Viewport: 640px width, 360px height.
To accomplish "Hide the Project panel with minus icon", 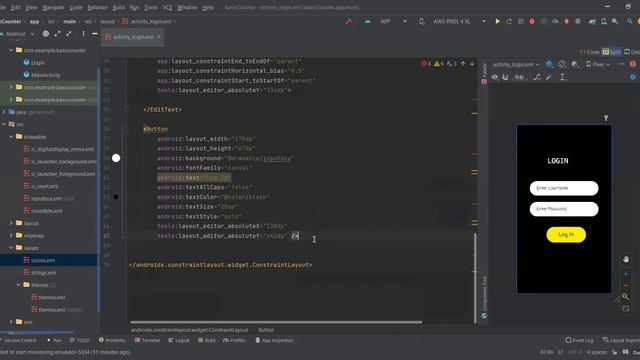I will pyautogui.click(x=95, y=33).
